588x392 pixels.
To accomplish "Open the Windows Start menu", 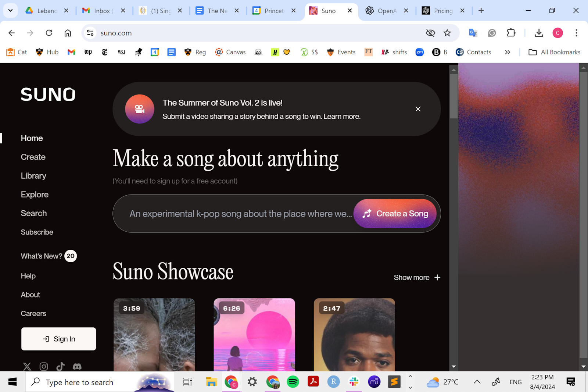I will 12,382.
